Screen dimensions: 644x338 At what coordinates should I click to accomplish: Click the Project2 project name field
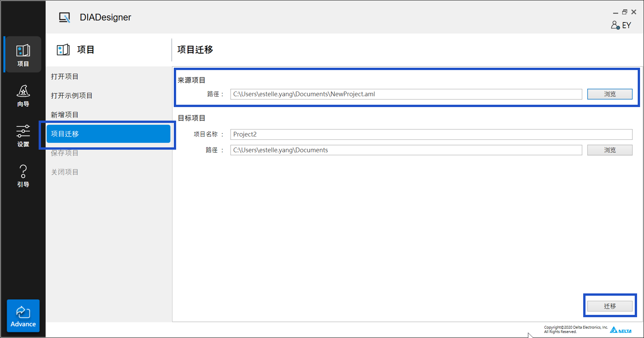(x=431, y=134)
